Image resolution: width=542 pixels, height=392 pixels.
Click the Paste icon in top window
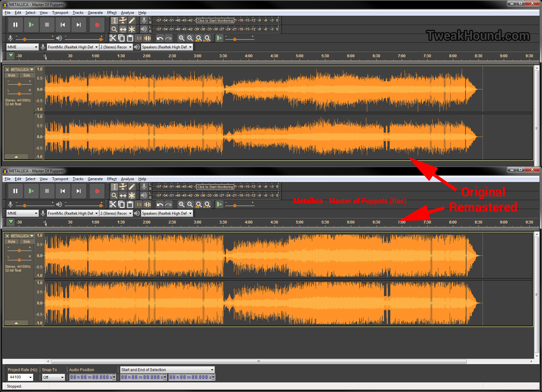point(130,38)
